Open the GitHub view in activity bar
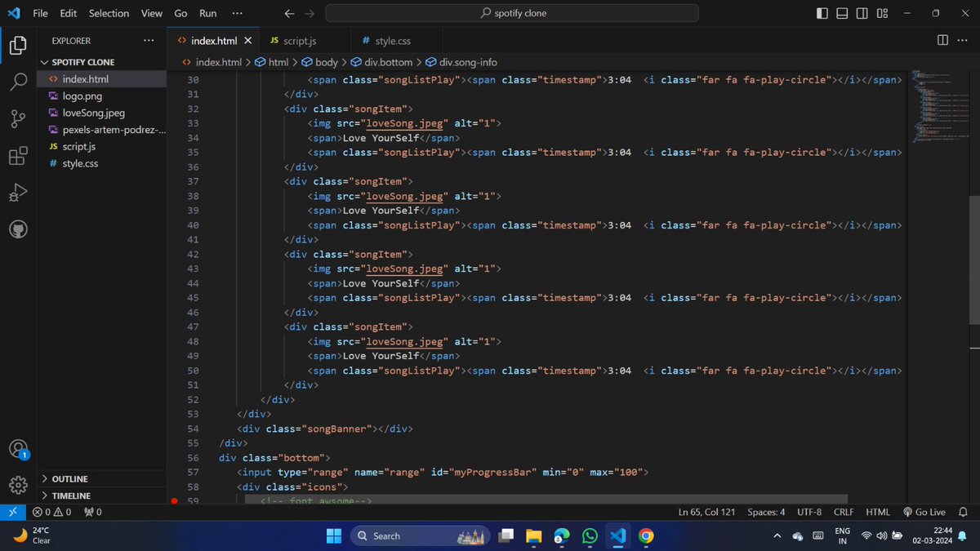The width and height of the screenshot is (980, 551). (18, 229)
